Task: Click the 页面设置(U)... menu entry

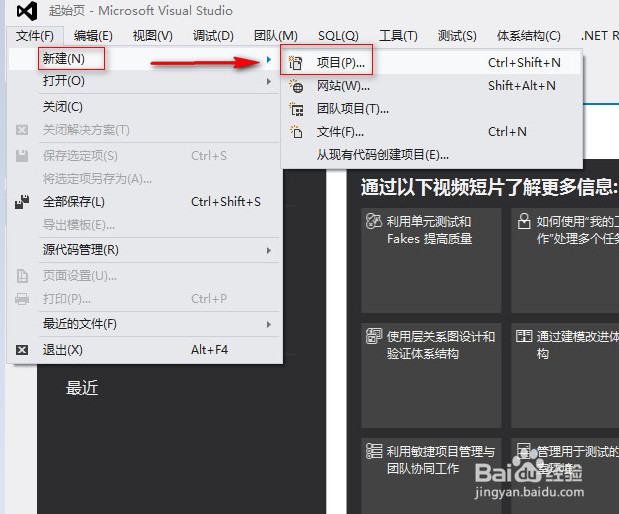Action: tap(144, 276)
